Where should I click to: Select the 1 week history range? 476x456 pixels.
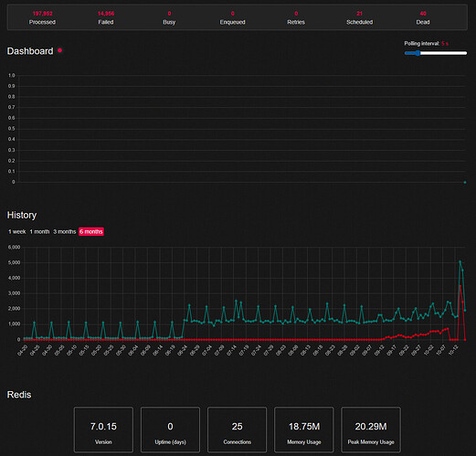[17, 231]
